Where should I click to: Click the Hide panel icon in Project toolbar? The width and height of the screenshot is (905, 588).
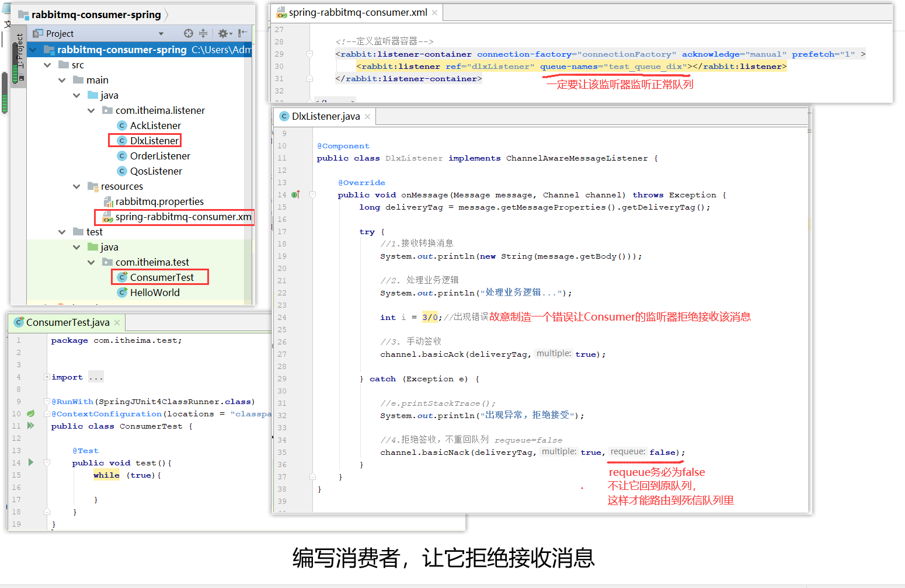point(243,33)
